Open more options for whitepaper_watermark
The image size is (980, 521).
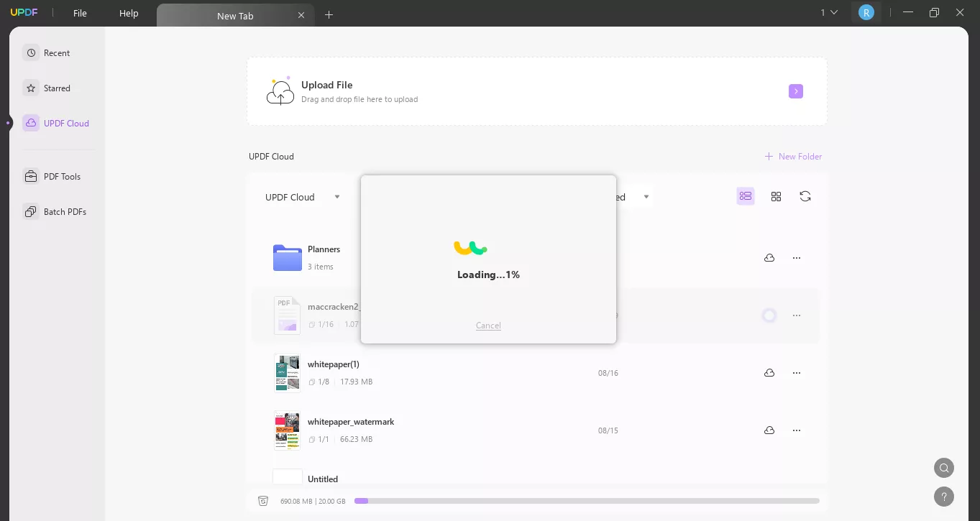click(x=797, y=430)
